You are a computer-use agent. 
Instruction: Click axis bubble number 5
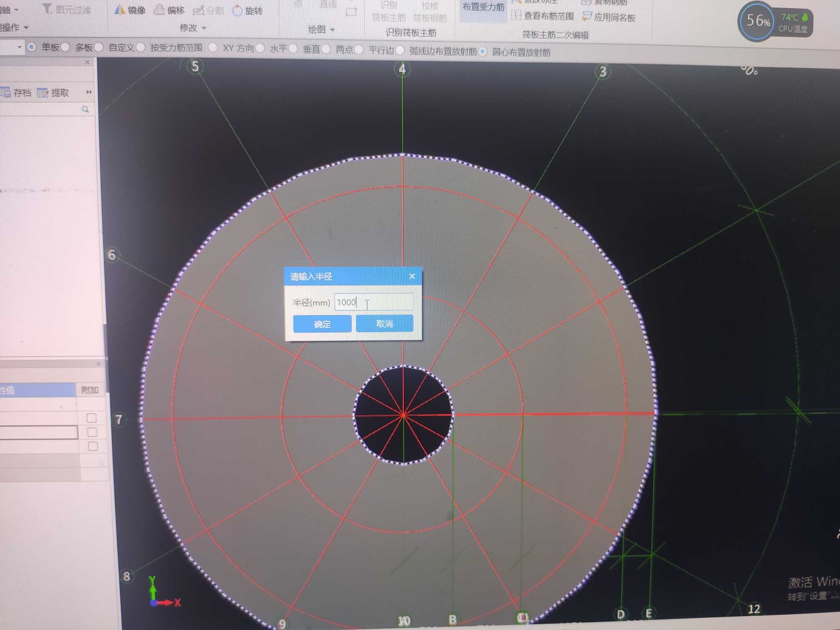(195, 66)
